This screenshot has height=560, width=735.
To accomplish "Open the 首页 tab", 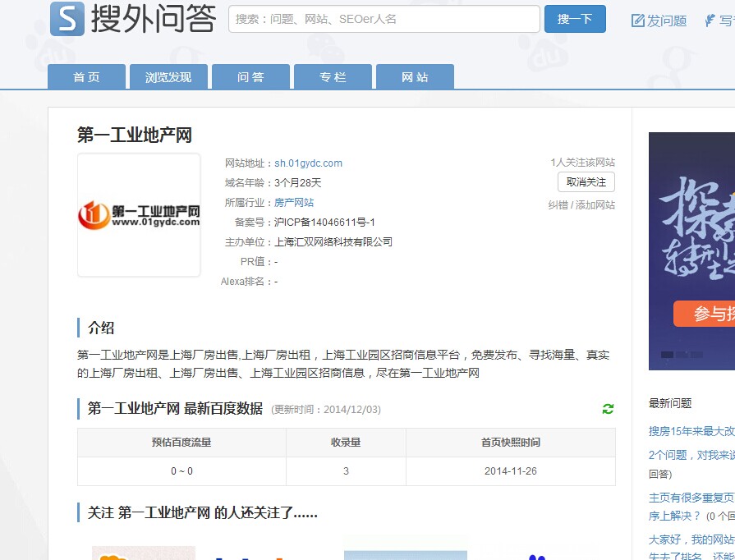I will tap(87, 77).
